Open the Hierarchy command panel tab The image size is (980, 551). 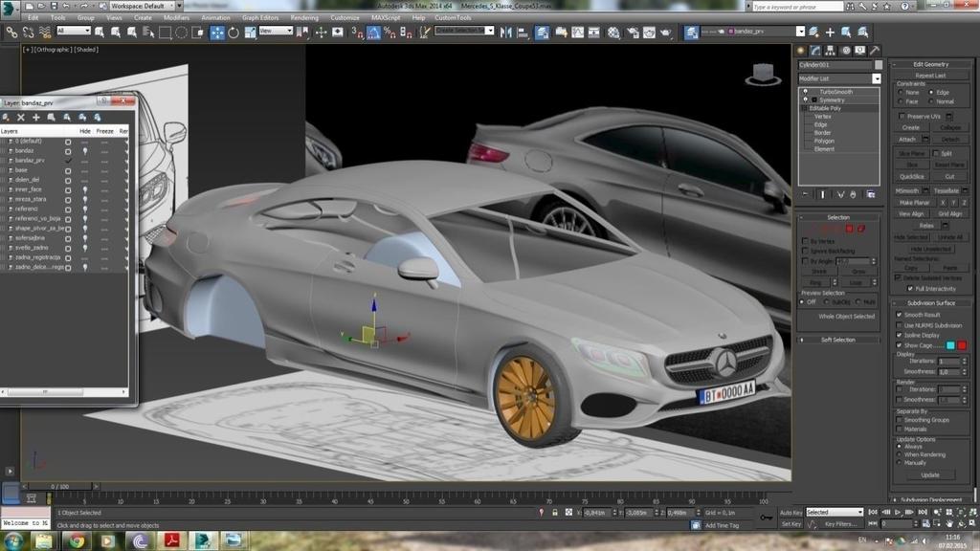click(x=830, y=51)
